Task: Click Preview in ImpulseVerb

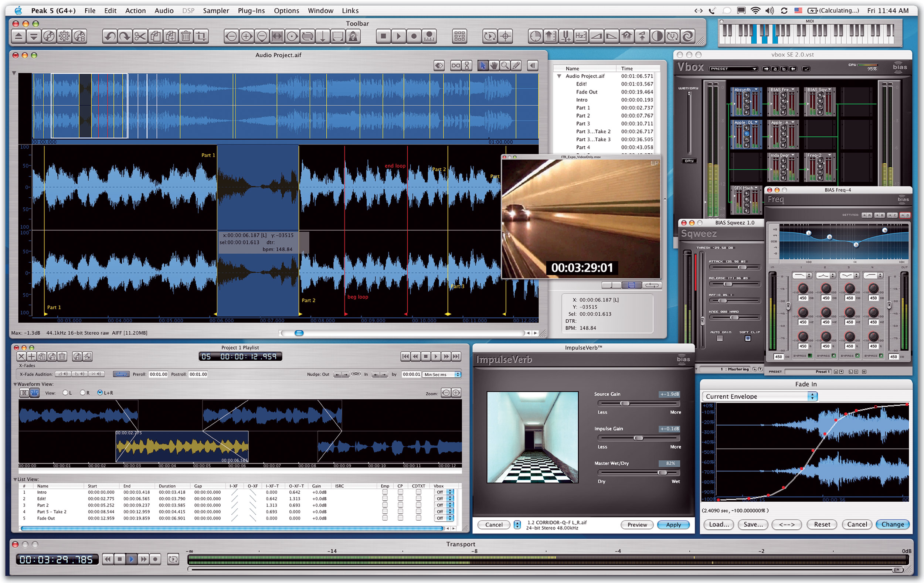Action: point(637,525)
